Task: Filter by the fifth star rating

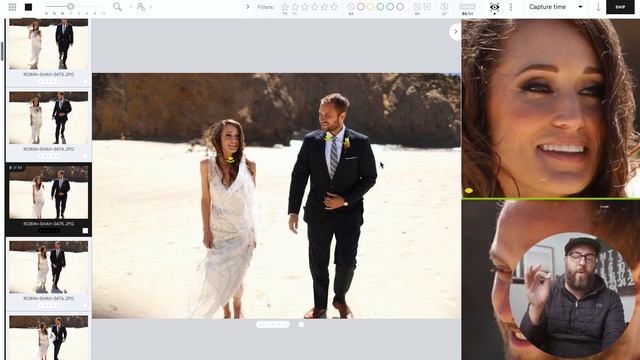Action: tap(324, 7)
